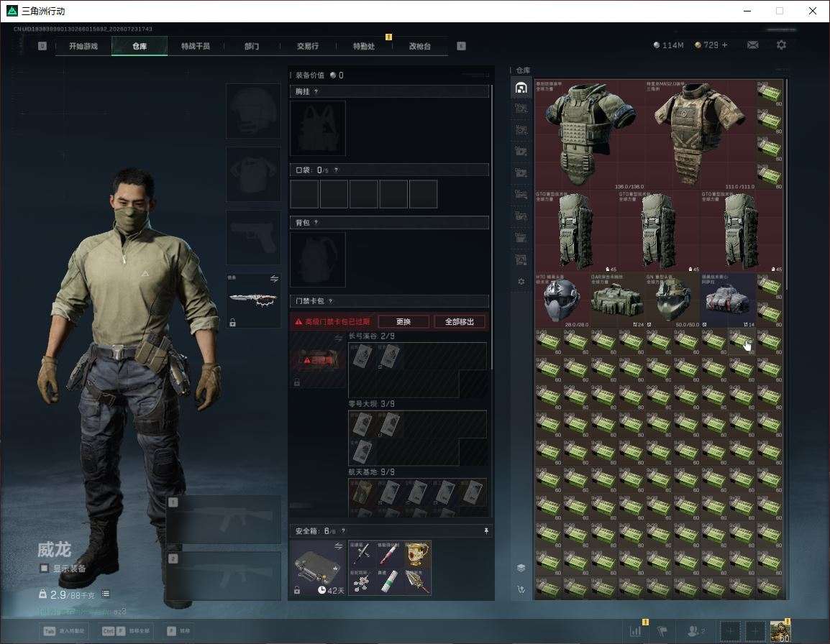Open the settings gear icon

point(781,45)
